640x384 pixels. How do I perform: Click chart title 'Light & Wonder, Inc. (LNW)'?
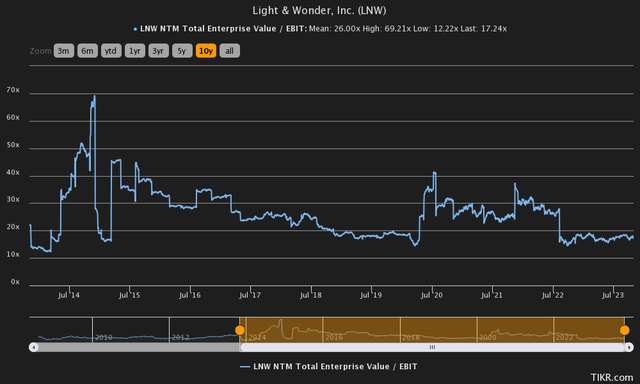pyautogui.click(x=319, y=10)
